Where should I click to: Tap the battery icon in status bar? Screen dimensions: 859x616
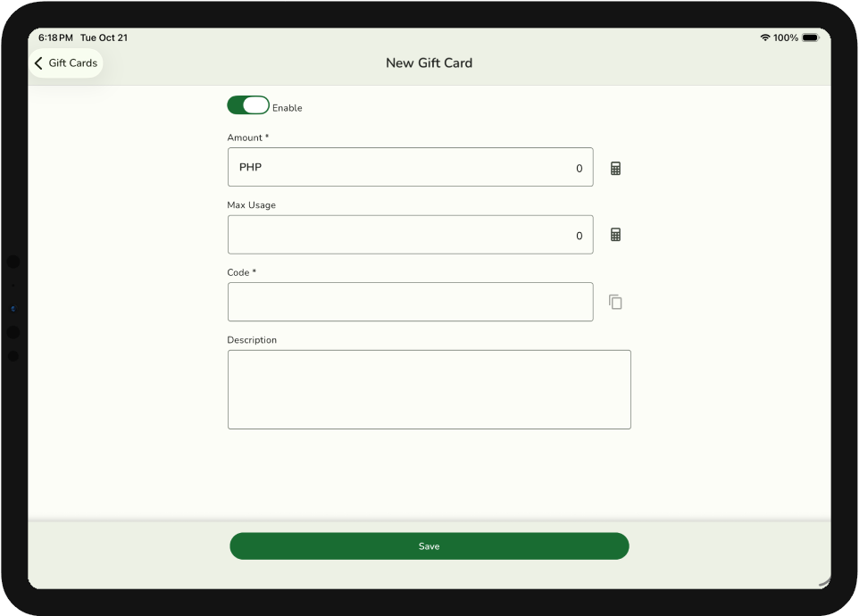point(810,37)
